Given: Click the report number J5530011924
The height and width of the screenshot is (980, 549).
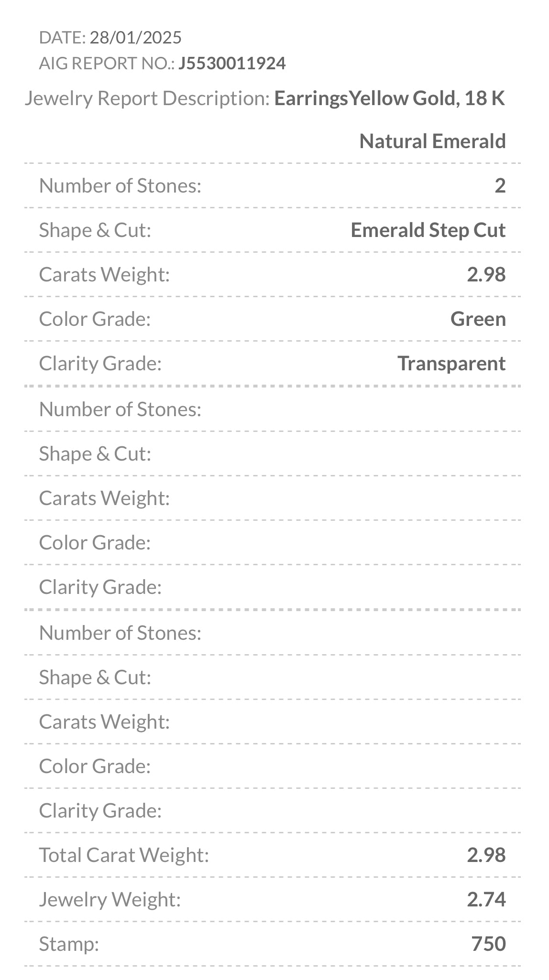Looking at the screenshot, I should point(232,63).
